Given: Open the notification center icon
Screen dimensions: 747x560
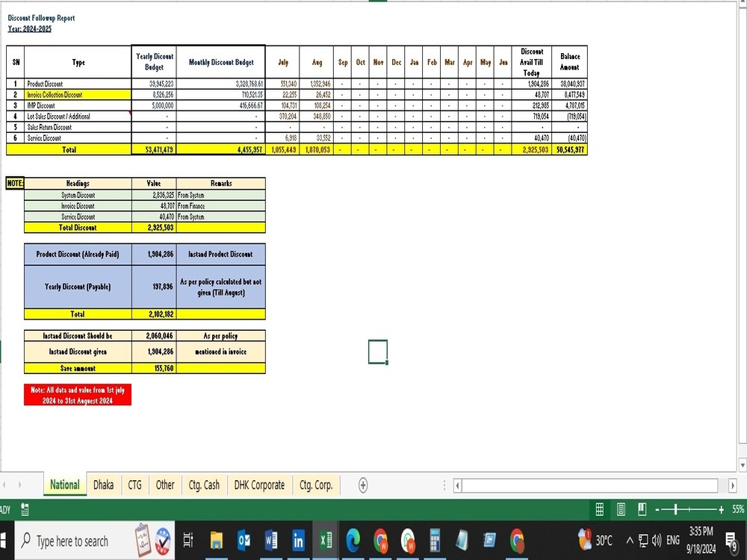Looking at the screenshot, I should [x=731, y=541].
